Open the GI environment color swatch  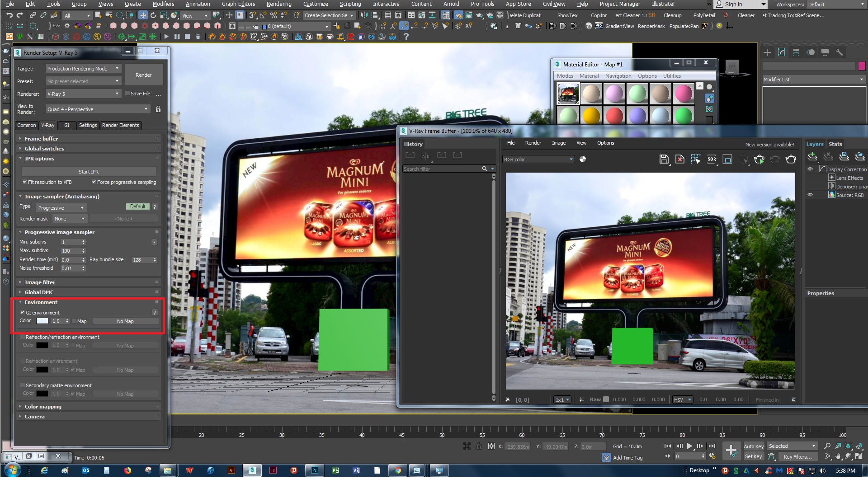click(x=42, y=321)
